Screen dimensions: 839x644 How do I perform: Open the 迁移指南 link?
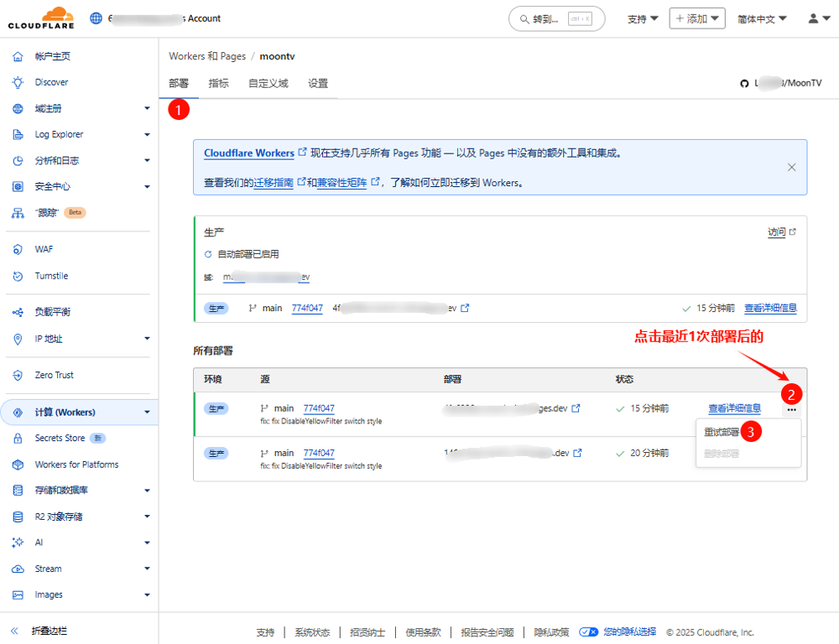pos(274,183)
